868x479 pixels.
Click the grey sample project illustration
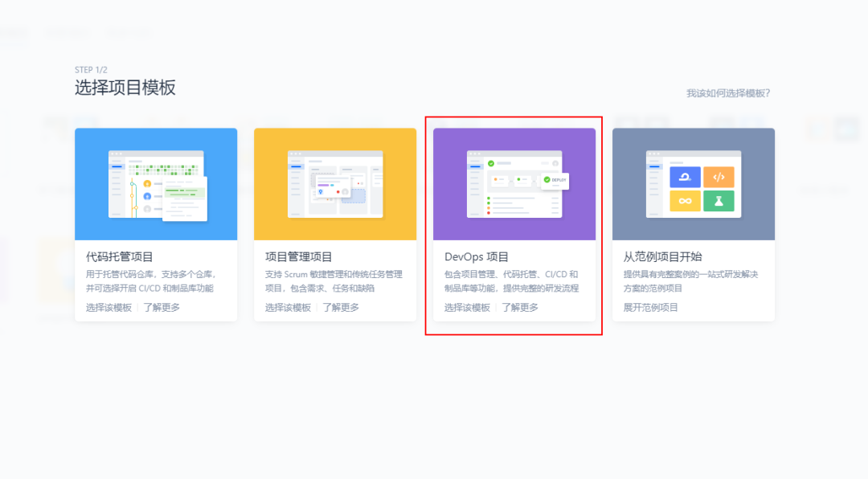coord(694,184)
